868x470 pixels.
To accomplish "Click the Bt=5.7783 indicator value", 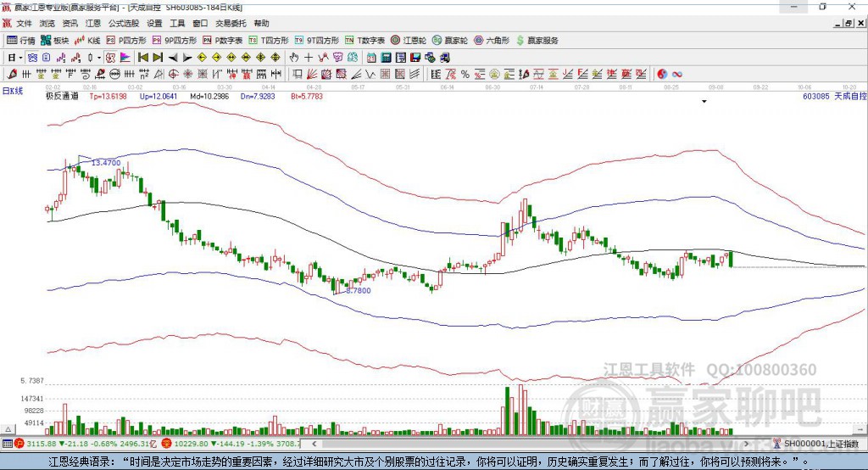I will point(307,97).
